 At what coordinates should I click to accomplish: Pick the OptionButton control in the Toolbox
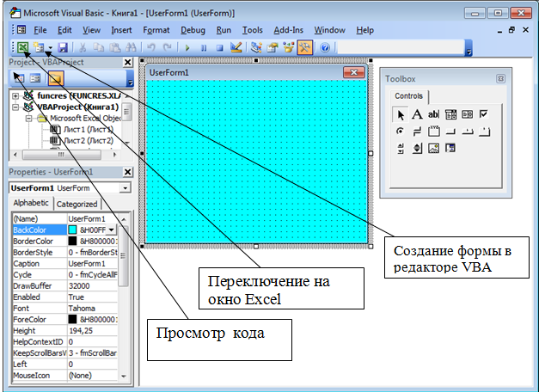pos(400,132)
